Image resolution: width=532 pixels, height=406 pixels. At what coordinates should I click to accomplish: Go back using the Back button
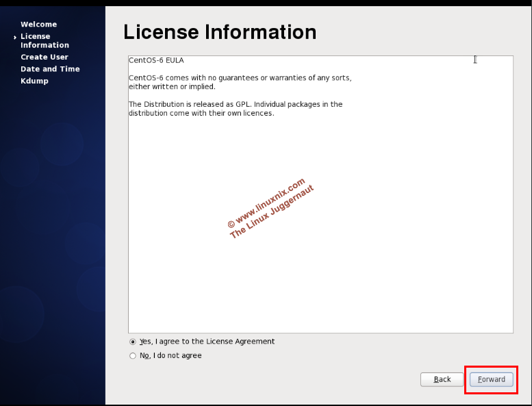click(x=442, y=379)
